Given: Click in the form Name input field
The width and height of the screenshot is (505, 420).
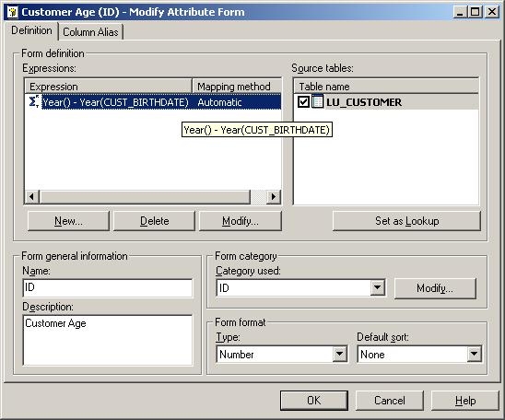Looking at the screenshot, I should click(x=108, y=287).
